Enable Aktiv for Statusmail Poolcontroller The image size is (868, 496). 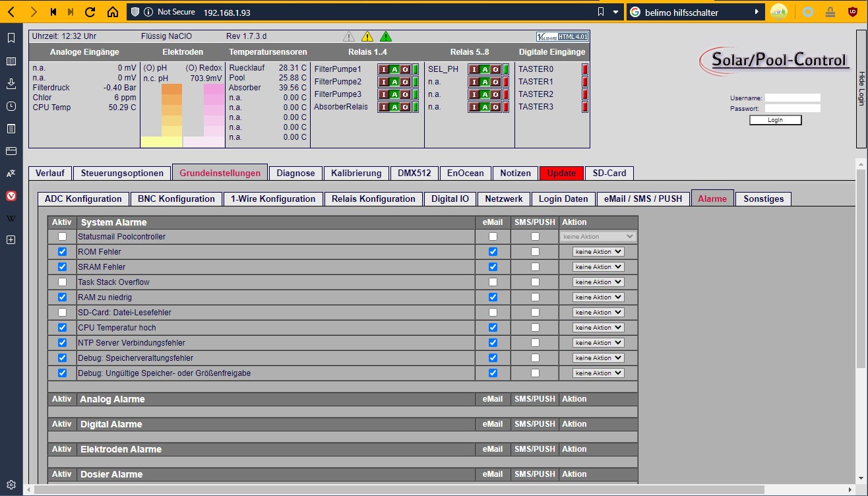[62, 236]
